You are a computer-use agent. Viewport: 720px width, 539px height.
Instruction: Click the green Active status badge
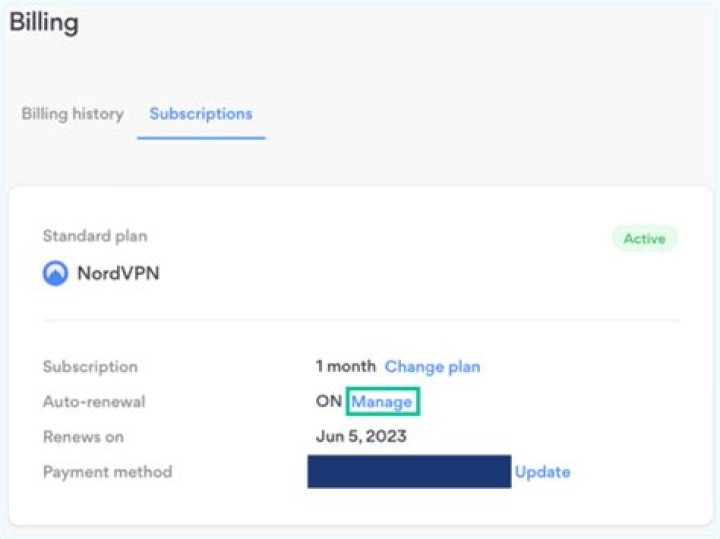pos(645,239)
